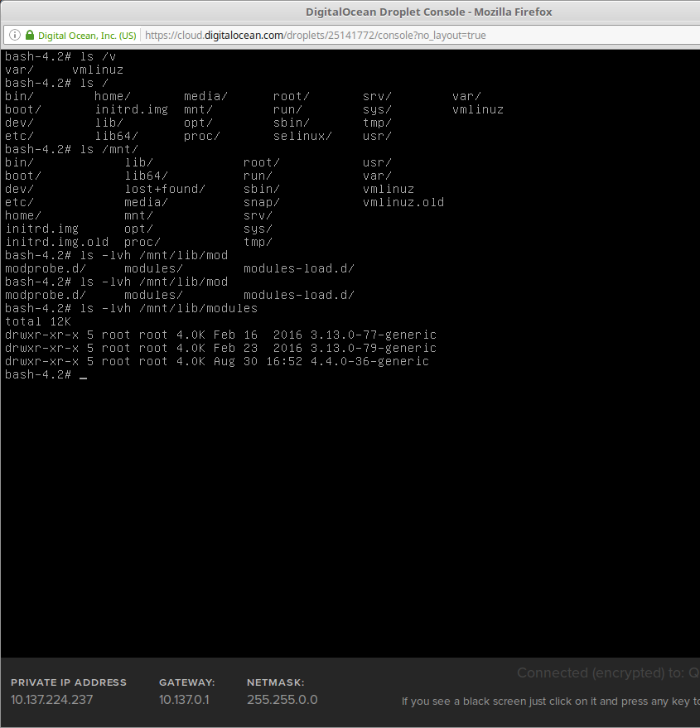The height and width of the screenshot is (728, 700).
Task: Click the terminal prompt line with cursor
Action: coord(46,374)
